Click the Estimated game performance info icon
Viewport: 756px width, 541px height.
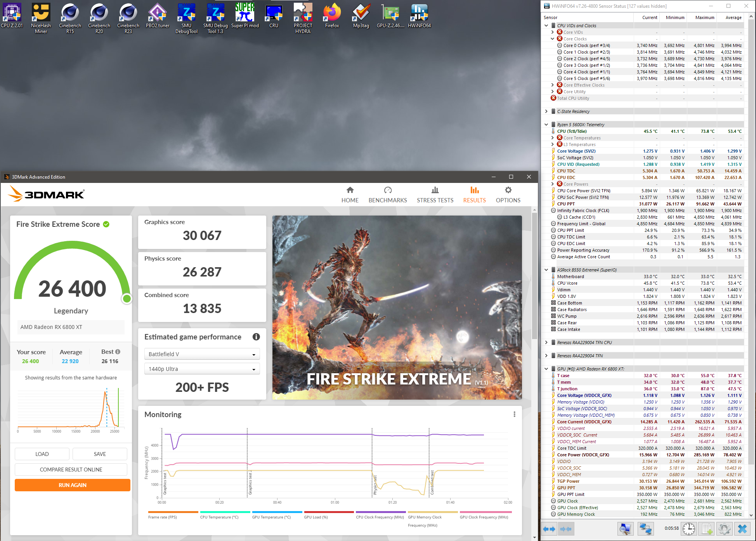point(256,337)
